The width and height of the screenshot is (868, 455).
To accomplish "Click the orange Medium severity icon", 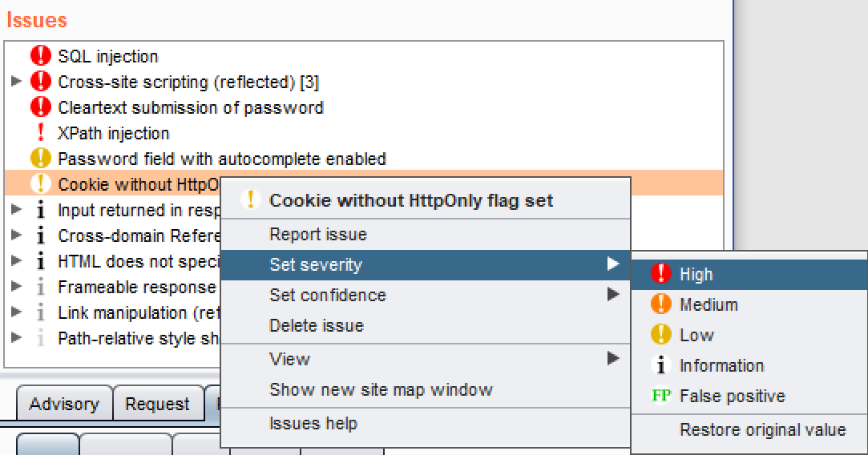I will (x=661, y=304).
